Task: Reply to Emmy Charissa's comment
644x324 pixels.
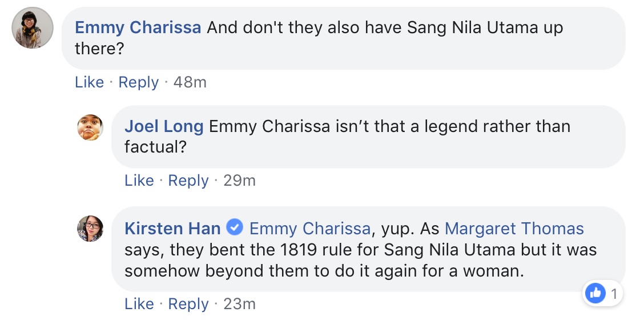Action: [x=138, y=82]
